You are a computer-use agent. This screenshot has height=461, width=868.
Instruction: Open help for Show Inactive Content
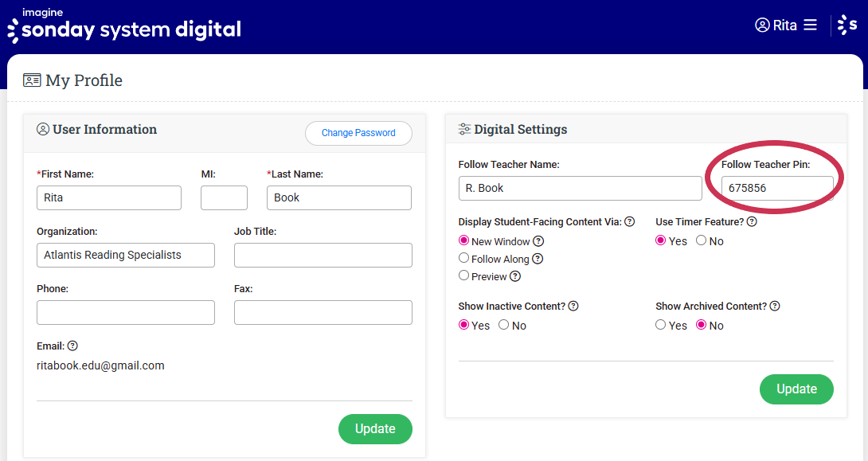[x=573, y=307]
